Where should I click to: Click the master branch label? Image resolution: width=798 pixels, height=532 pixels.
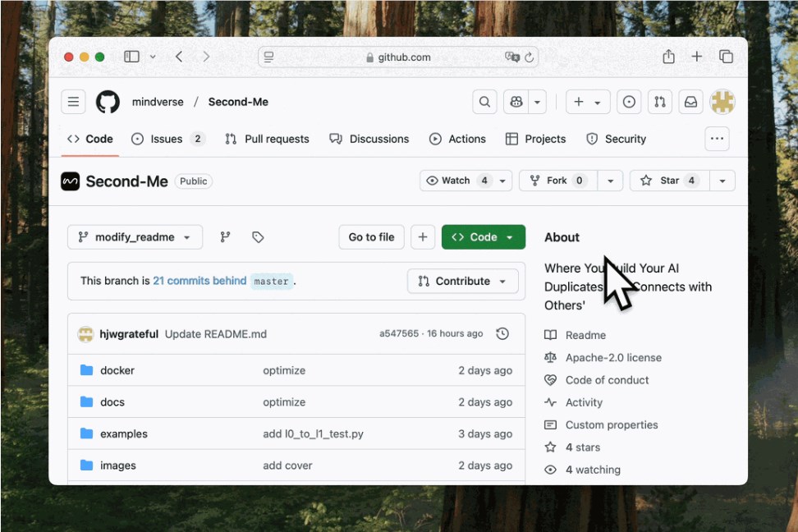point(271,282)
